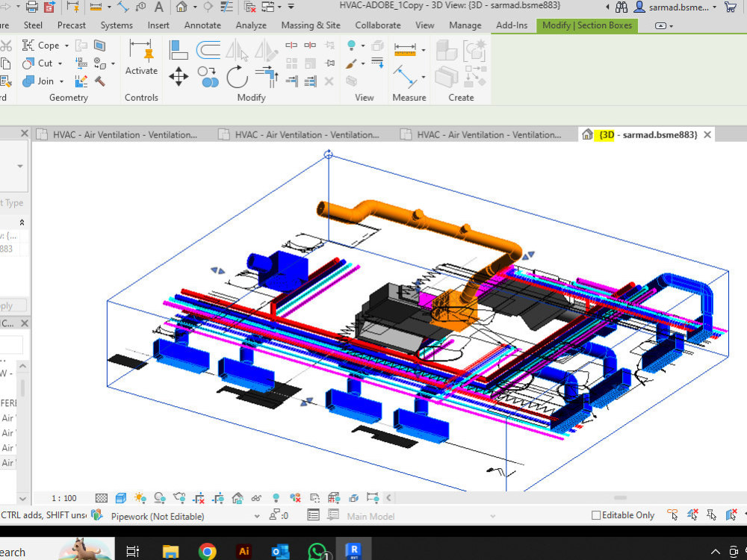Click Activate dimensions control
The height and width of the screenshot is (560, 747).
pos(141,57)
